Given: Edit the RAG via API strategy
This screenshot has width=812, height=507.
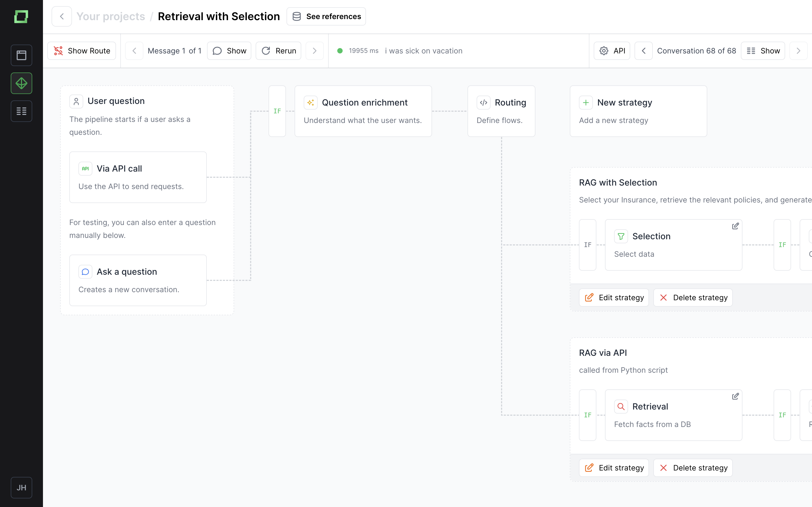Looking at the screenshot, I should (x=614, y=468).
